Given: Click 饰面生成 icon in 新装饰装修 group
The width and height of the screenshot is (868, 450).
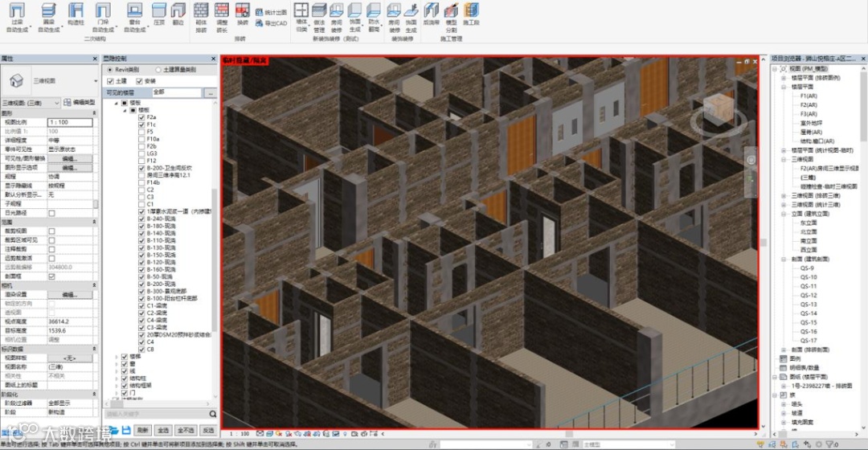Looking at the screenshot, I should (x=355, y=10).
